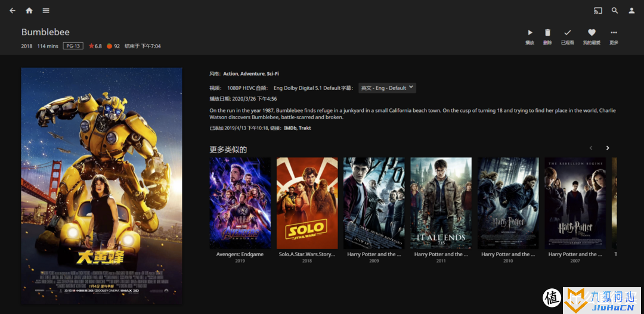Screen dimensions: 644x314
Task: Click the Action genre link
Action: [230, 74]
